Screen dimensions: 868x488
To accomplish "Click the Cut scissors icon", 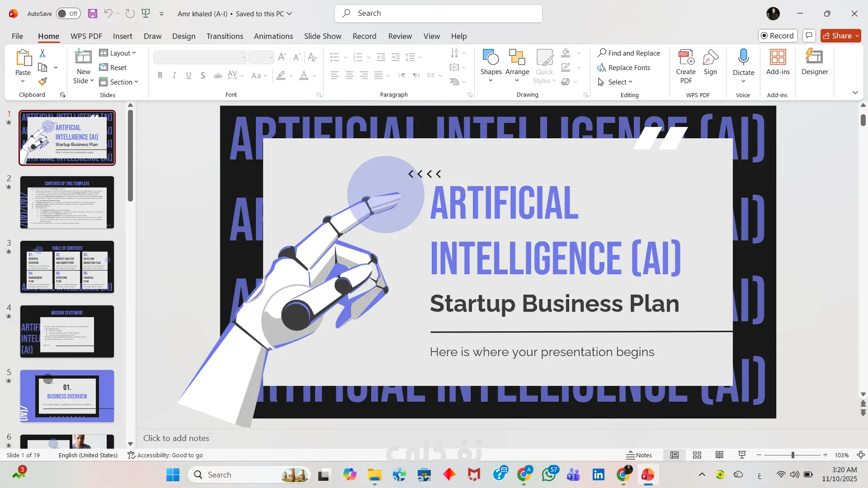I will click(x=42, y=53).
